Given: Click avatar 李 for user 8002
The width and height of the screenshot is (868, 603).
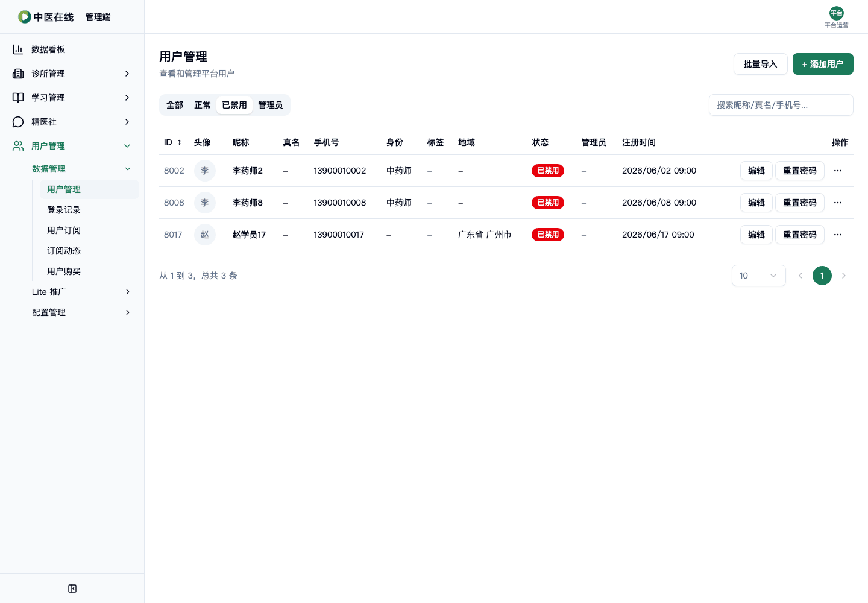Looking at the screenshot, I should [x=205, y=171].
